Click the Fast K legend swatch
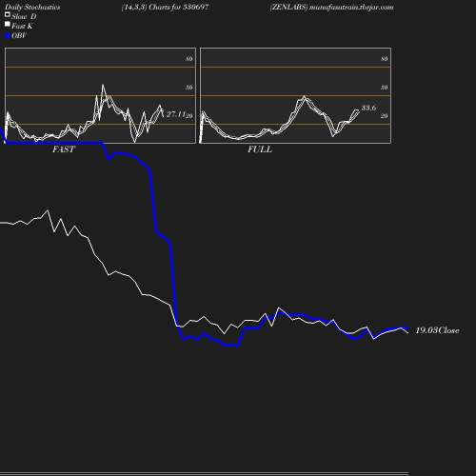Image resolution: width=476 pixels, height=476 pixels. click(x=8, y=24)
